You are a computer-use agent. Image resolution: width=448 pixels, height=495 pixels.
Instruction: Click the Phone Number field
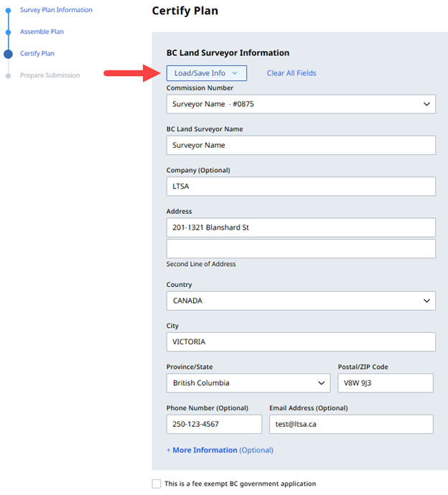(214, 424)
